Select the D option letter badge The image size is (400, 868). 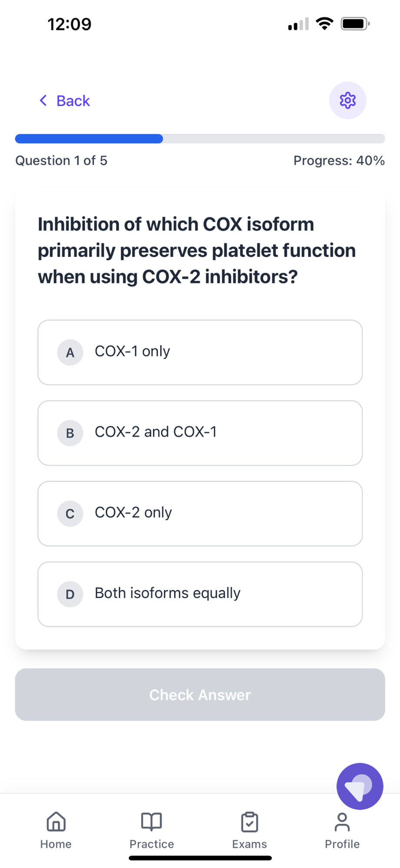(70, 594)
